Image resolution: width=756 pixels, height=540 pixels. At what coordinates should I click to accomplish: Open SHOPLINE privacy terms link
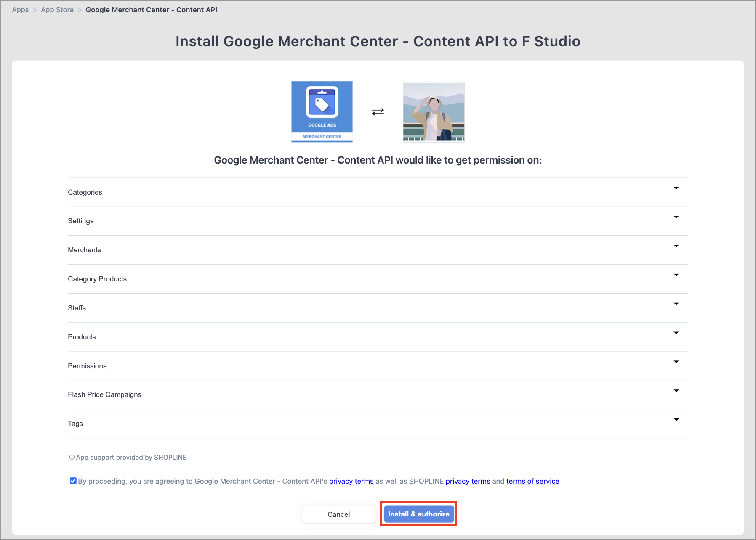468,481
